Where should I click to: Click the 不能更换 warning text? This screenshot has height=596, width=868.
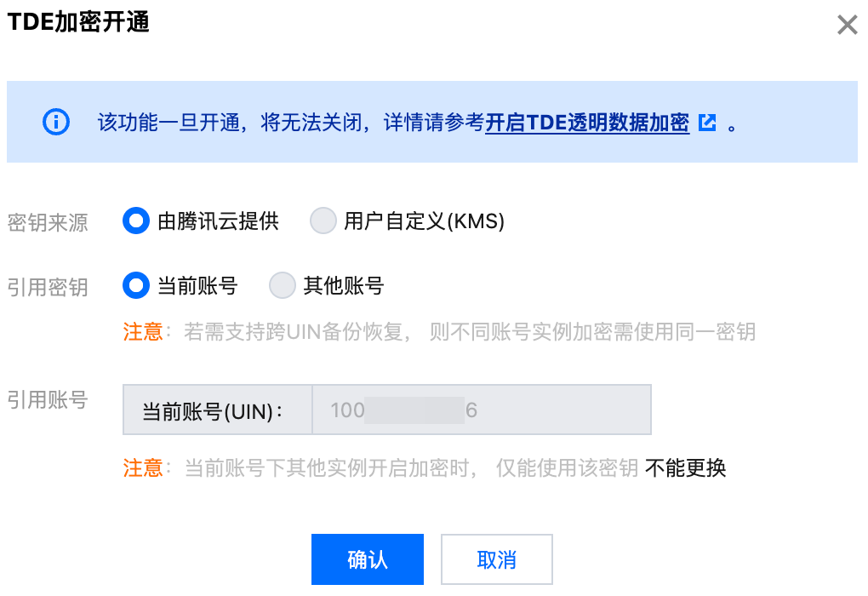[685, 467]
